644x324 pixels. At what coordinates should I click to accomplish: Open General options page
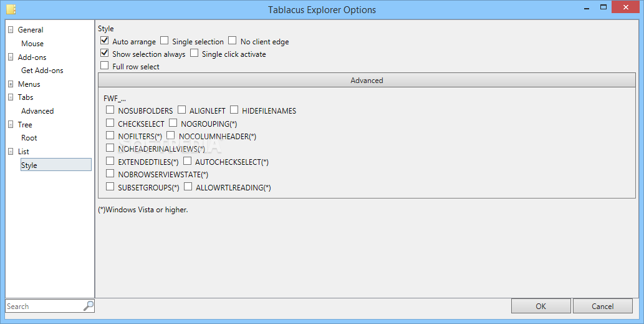point(31,30)
